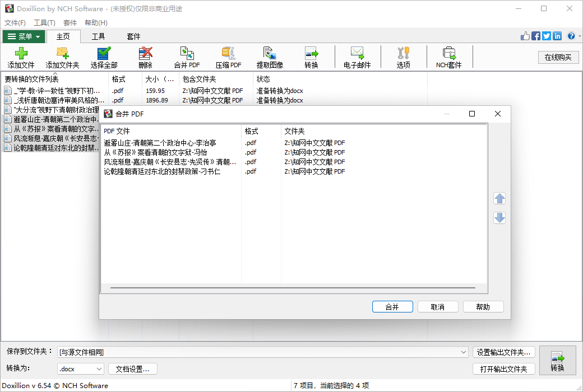Close the Merge PDF dialog
The height and width of the screenshot is (392, 583).
pyautogui.click(x=497, y=114)
